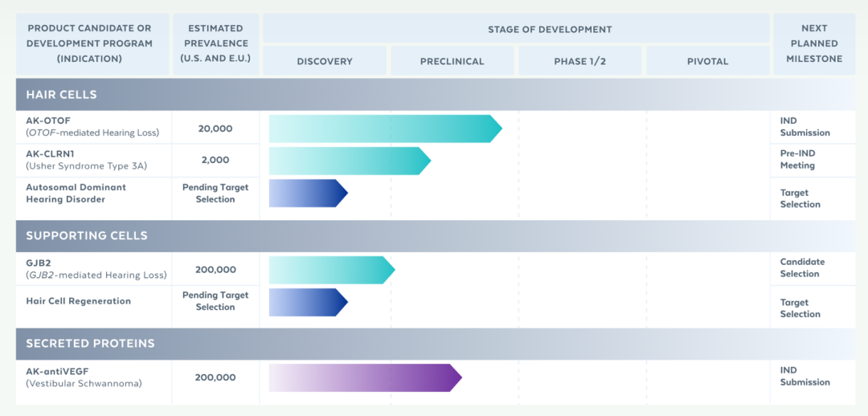Click the AK-CLRN1 teal progress bar
Screen dimensions: 868x416
pyautogui.click(x=350, y=161)
